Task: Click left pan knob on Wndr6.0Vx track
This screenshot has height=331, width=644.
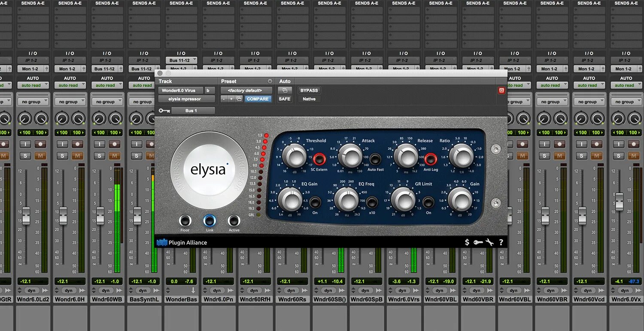Action: click(618, 119)
